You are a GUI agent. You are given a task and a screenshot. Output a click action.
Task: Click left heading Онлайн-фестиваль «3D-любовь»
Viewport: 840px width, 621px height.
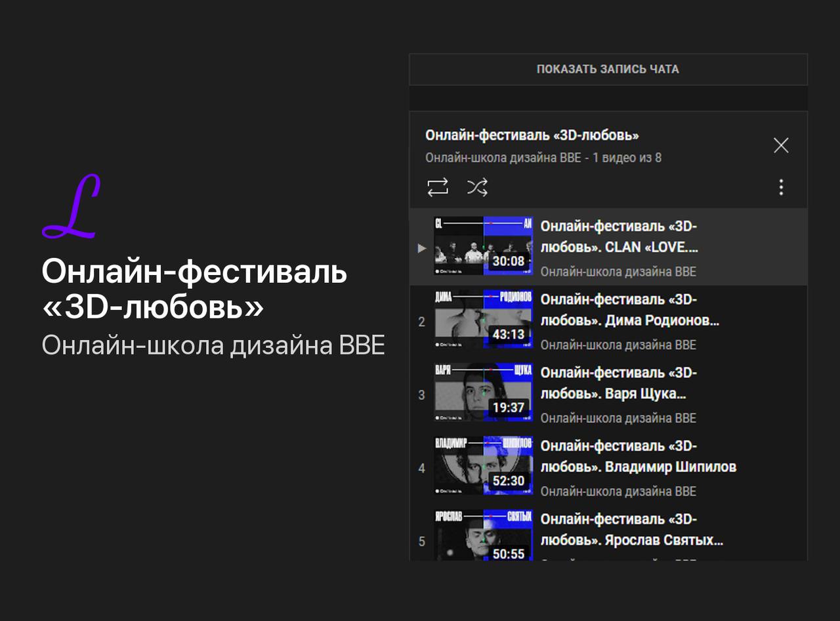point(194,289)
